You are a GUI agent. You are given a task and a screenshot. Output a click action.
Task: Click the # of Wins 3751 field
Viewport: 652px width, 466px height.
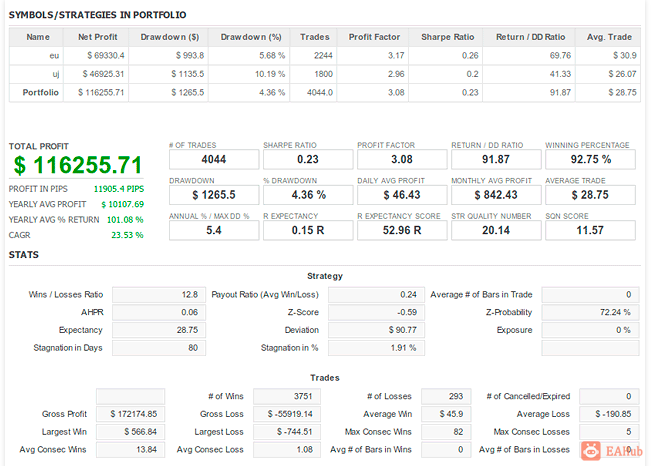click(287, 396)
